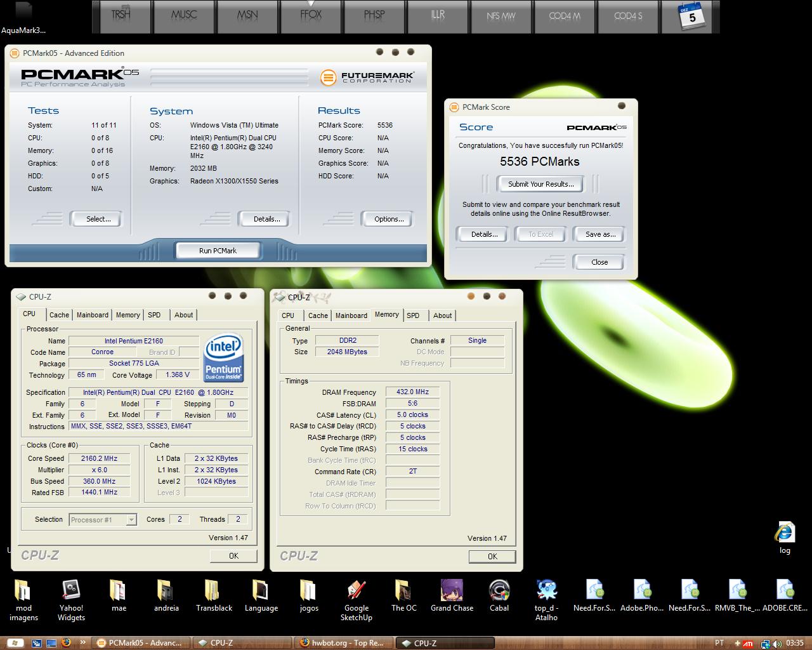
Task: Open the MSN dock shortcut
Action: [x=247, y=16]
